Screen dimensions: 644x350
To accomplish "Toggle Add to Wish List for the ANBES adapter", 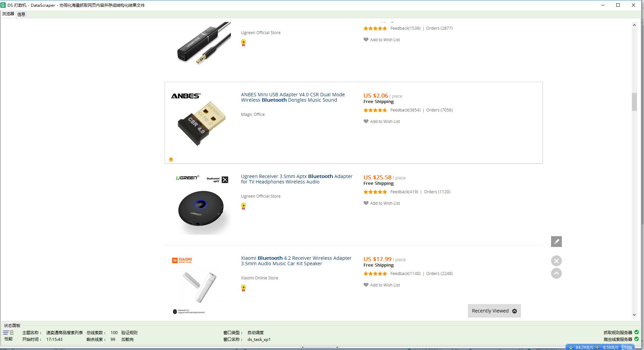I will pyautogui.click(x=382, y=121).
